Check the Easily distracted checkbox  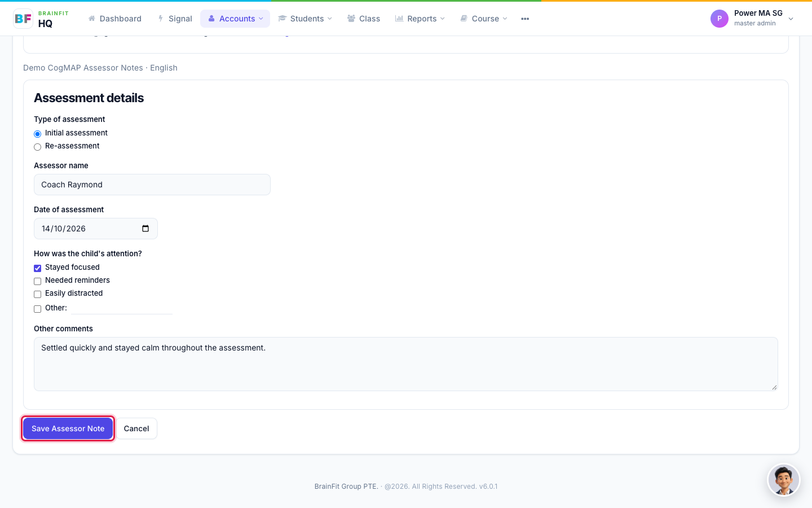(x=38, y=294)
